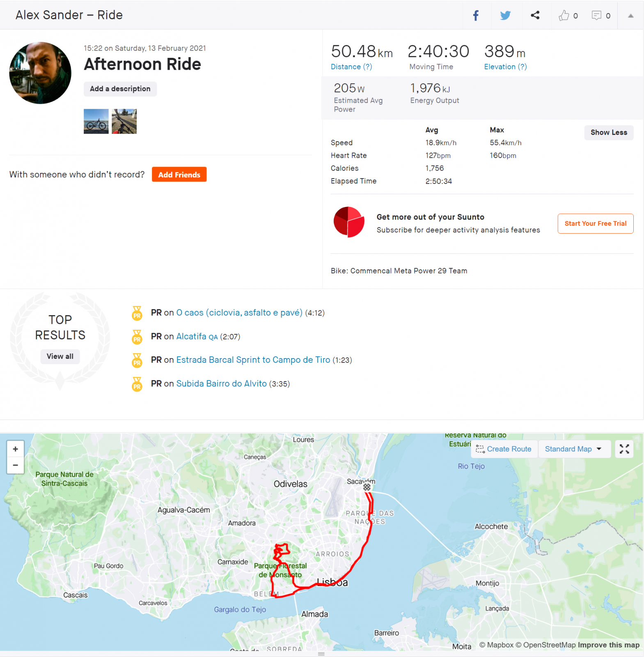The width and height of the screenshot is (644, 657).
Task: Open Subida Bairro do Alvito segment
Action: pos(222,384)
